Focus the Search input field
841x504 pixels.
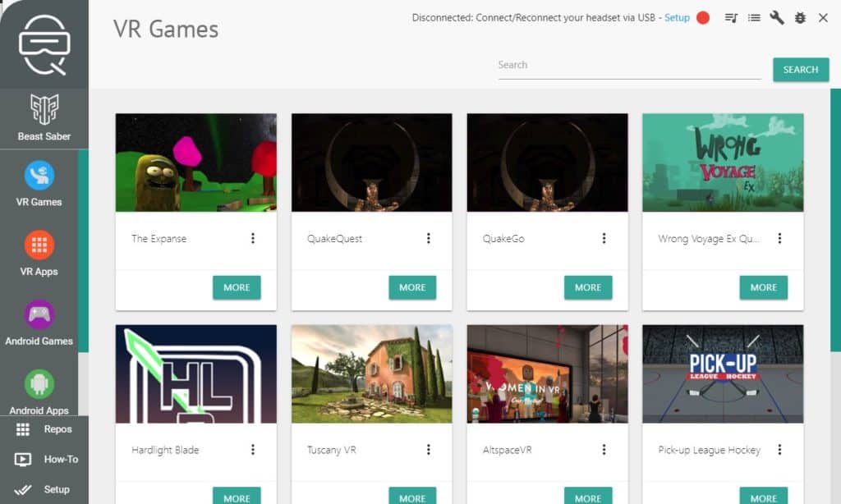[x=630, y=66]
